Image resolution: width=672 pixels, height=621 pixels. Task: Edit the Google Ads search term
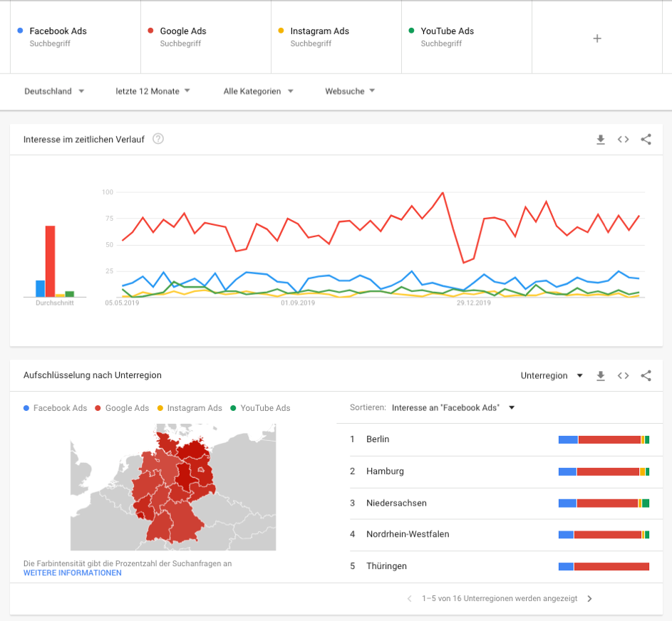pyautogui.click(x=206, y=37)
